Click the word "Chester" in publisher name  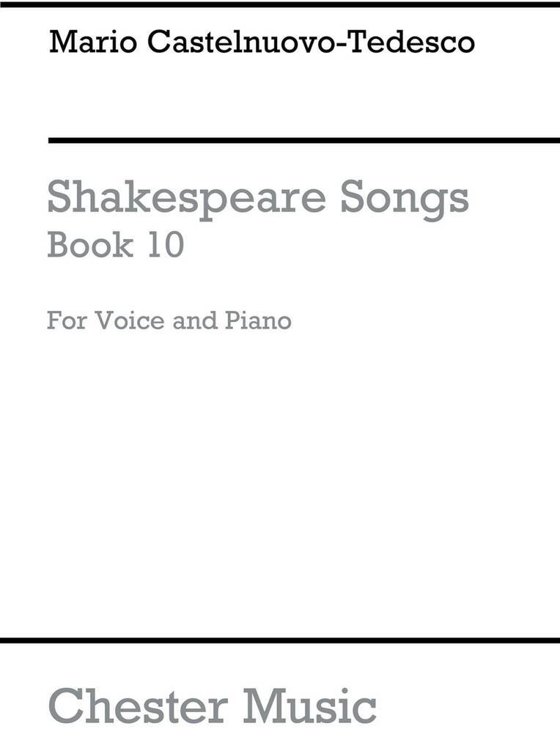[138, 705]
